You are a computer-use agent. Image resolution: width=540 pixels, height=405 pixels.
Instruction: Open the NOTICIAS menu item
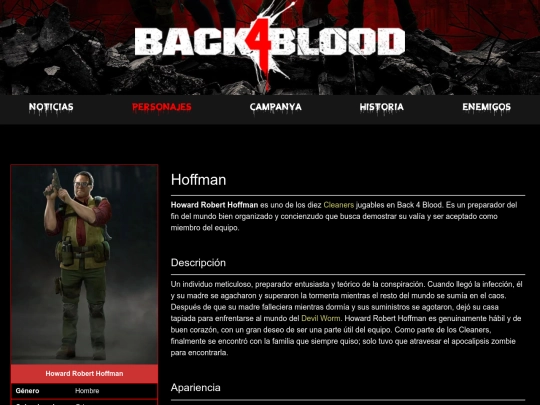(51, 107)
